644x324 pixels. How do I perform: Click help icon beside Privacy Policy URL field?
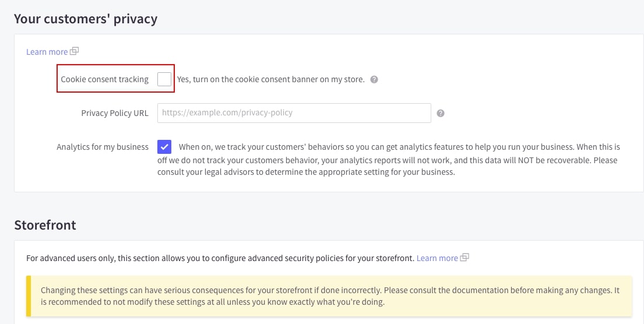[441, 114]
